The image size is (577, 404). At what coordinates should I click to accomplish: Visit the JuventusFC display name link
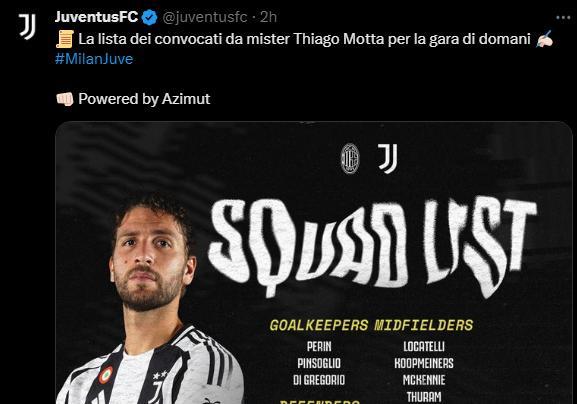point(96,17)
